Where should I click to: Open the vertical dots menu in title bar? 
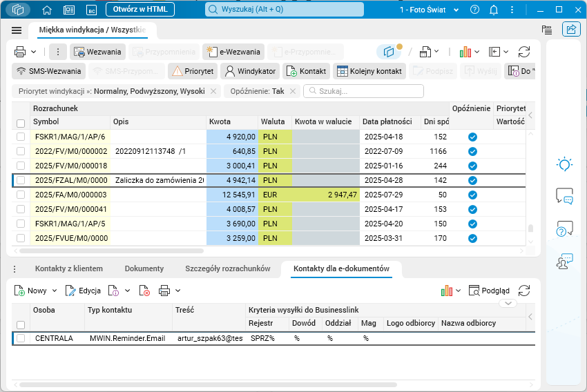coord(512,10)
